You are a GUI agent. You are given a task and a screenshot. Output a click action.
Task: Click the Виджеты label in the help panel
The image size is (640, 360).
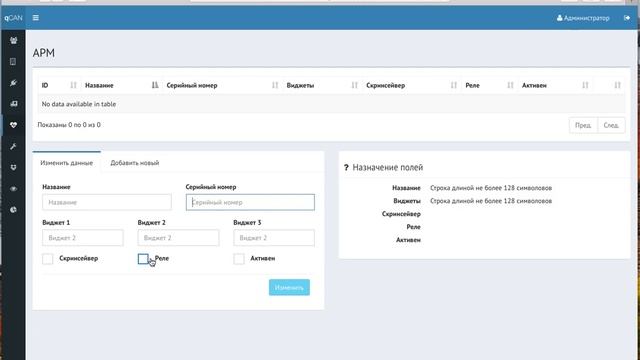pos(407,201)
